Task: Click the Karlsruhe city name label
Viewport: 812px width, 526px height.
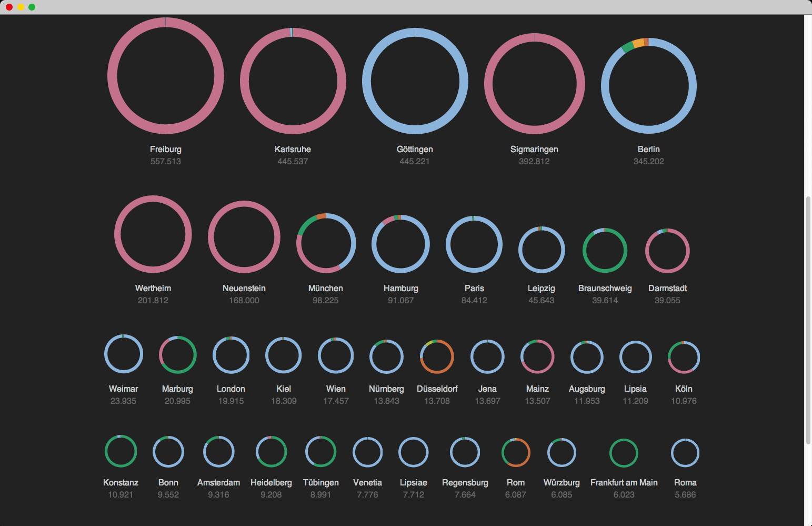Action: coord(293,150)
